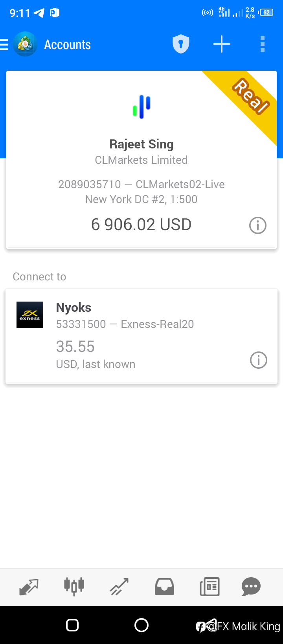Connect to the Nyoks Exness-Real20 account
The width and height of the screenshot is (283, 644).
[141, 337]
